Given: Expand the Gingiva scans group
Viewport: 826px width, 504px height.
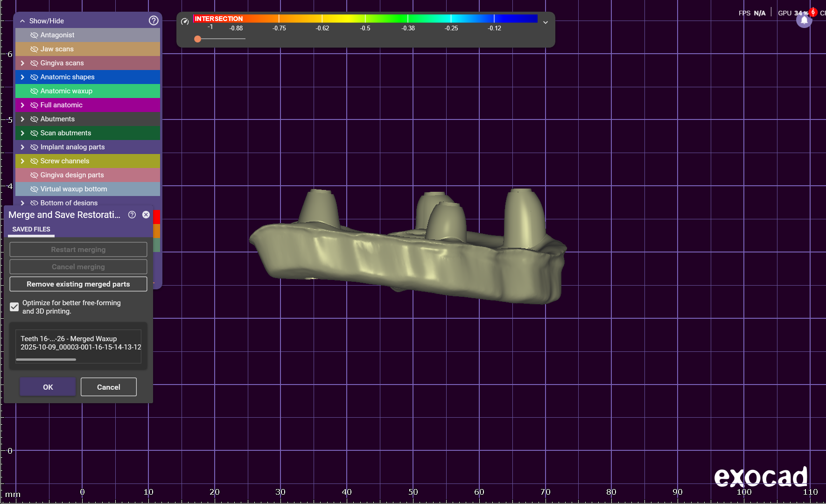Looking at the screenshot, I should (22, 63).
